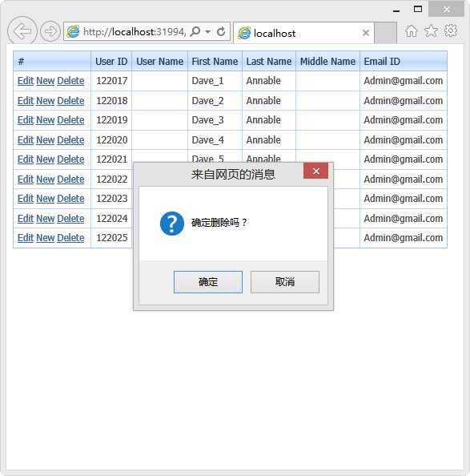The image size is (470, 476).
Task: Click Edit link for user 122025
Action: [x=26, y=238]
